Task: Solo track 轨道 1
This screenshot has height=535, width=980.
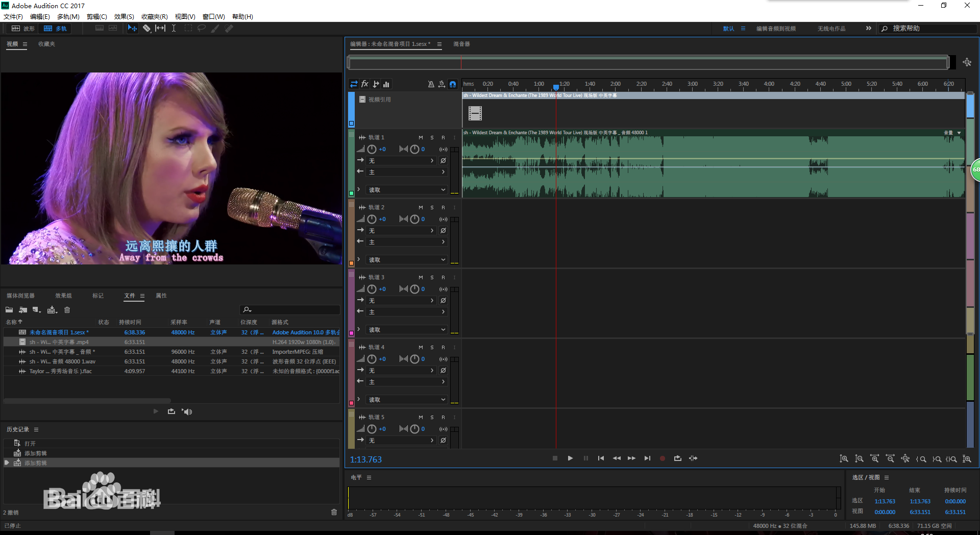Action: coord(432,138)
